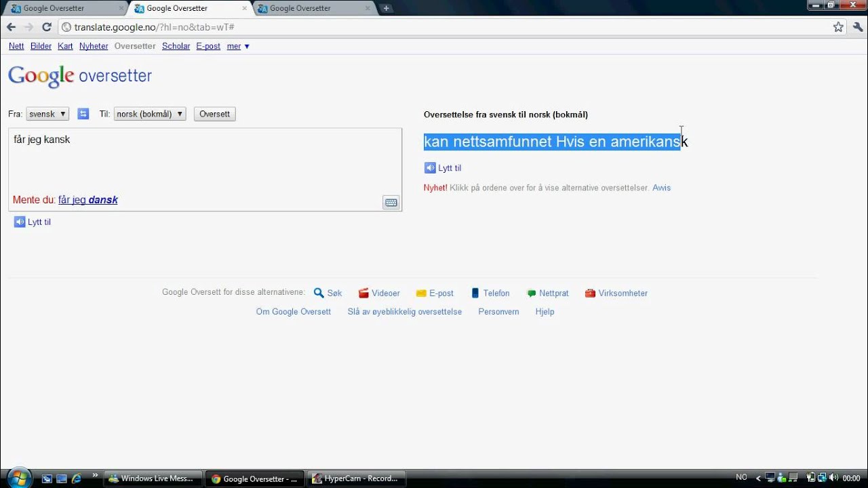This screenshot has width=868, height=488.
Task: Open the on-screen keyboard icon in text box
Action: [x=391, y=203]
